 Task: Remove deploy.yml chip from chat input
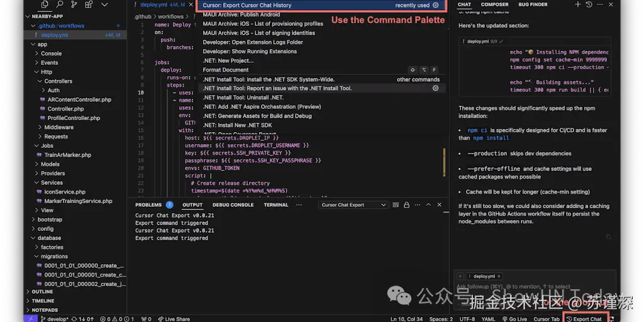[499, 277]
